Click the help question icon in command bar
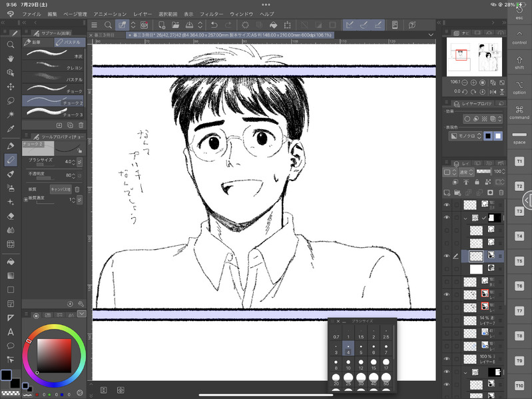532x399 pixels. pos(412,25)
